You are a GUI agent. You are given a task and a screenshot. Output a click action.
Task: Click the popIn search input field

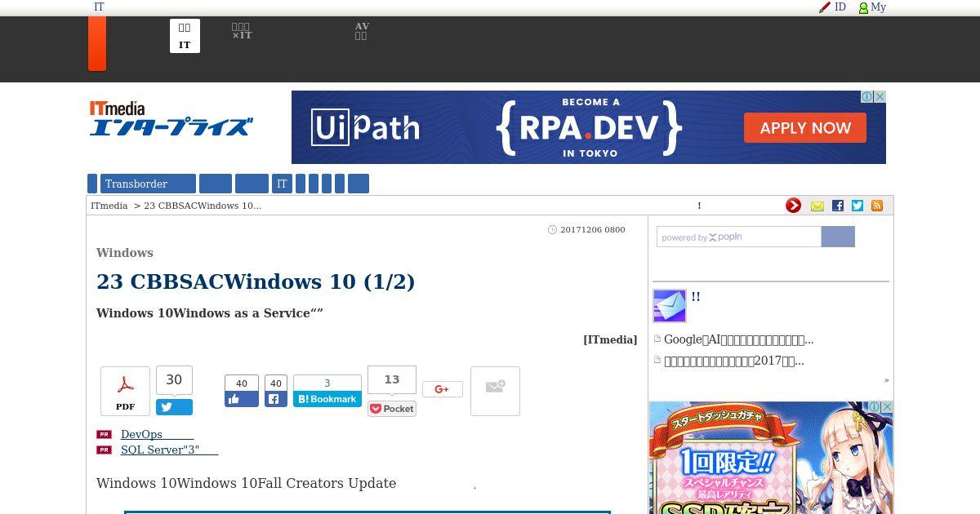pyautogui.click(x=739, y=237)
